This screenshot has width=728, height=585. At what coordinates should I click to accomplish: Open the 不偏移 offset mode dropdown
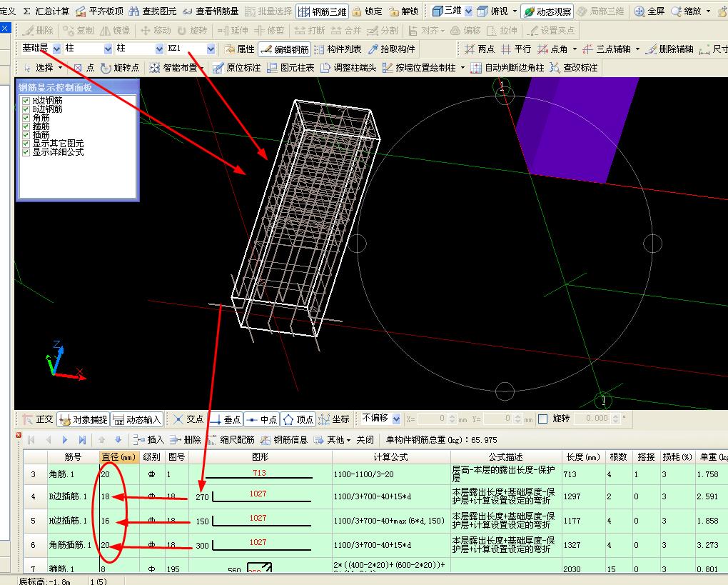(395, 419)
